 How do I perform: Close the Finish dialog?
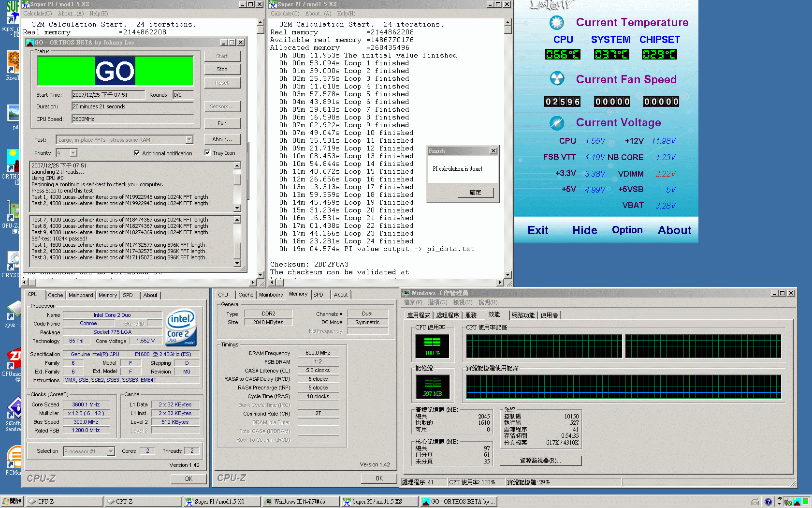(493, 151)
